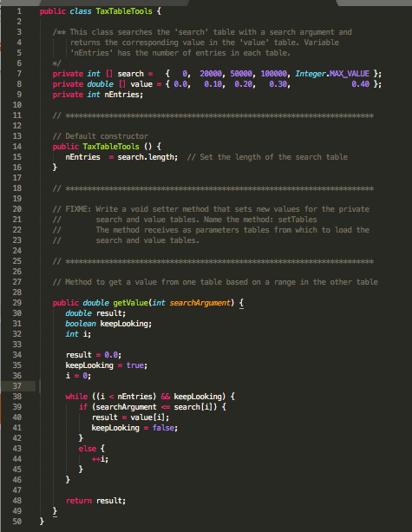Viewport: 412px width, 532px height.
Task: Click underlined opening brace on line 29
Action: pyautogui.click(x=241, y=303)
